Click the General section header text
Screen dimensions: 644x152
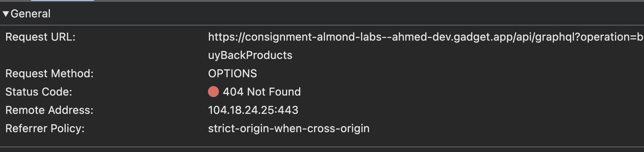pos(31,14)
